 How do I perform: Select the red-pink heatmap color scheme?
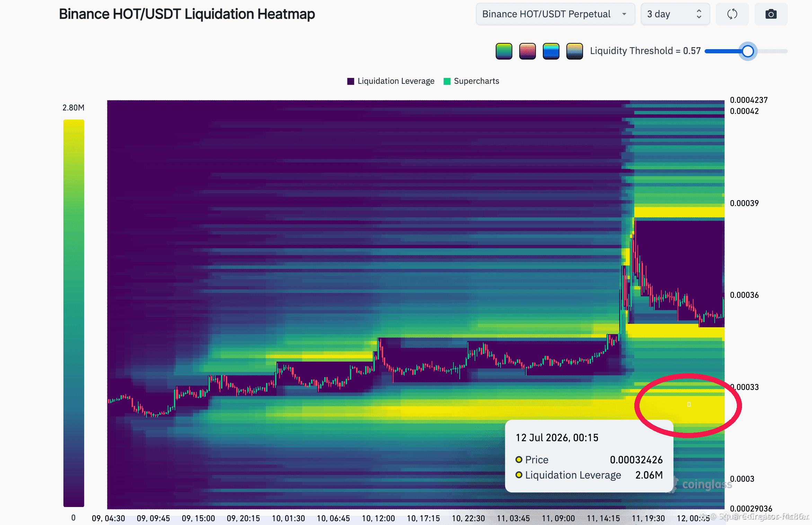pyautogui.click(x=528, y=51)
